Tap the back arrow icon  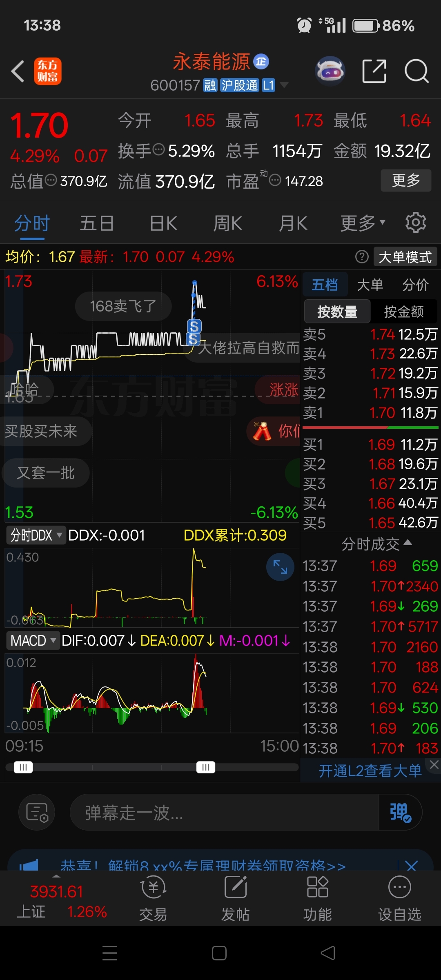coord(18,71)
